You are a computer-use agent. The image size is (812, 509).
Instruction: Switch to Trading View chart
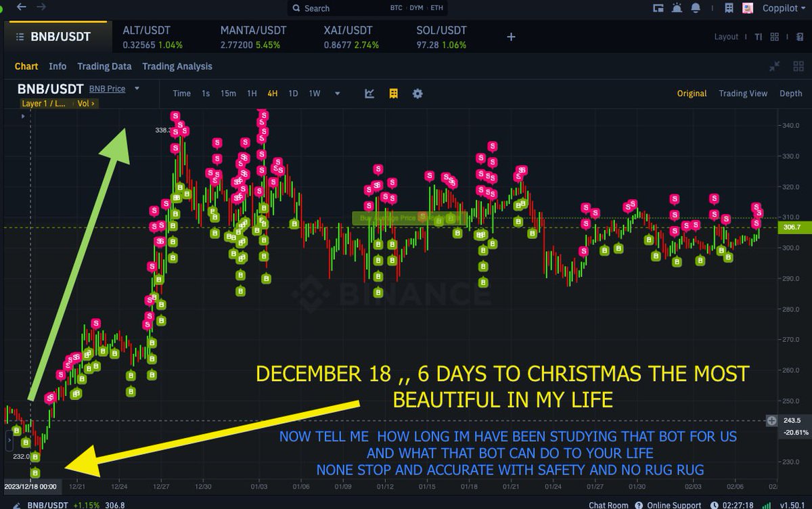click(743, 93)
